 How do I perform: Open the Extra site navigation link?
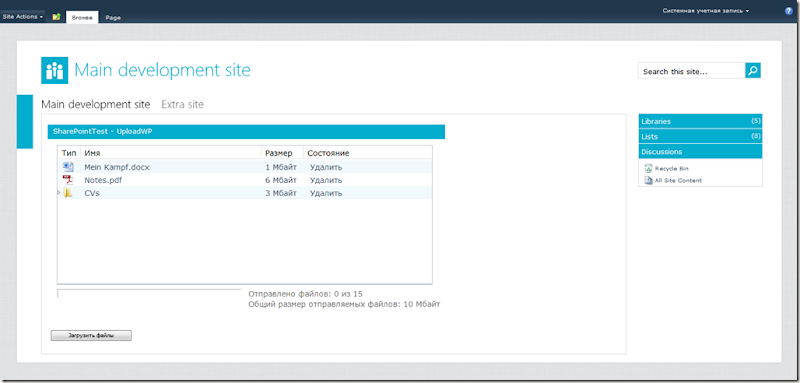click(x=182, y=105)
